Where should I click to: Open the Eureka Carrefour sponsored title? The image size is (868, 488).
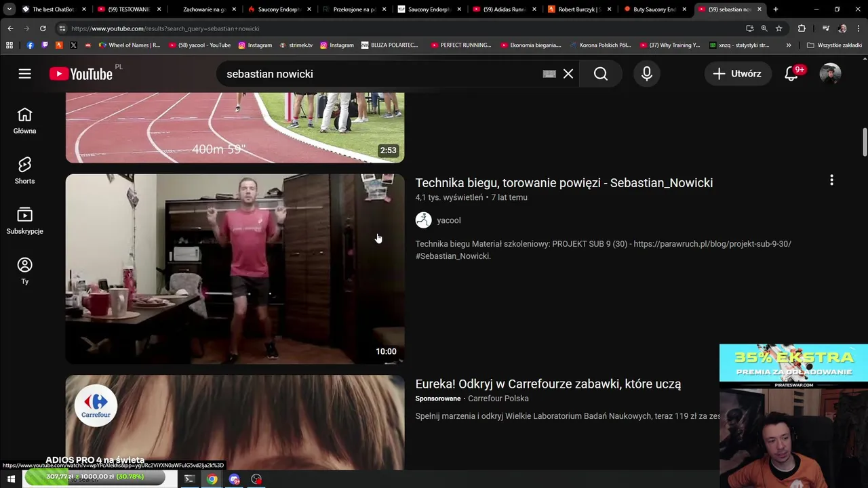click(x=548, y=384)
